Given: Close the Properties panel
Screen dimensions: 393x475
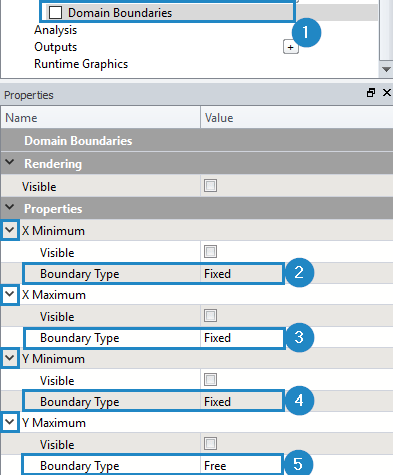Looking at the screenshot, I should pos(387,93).
